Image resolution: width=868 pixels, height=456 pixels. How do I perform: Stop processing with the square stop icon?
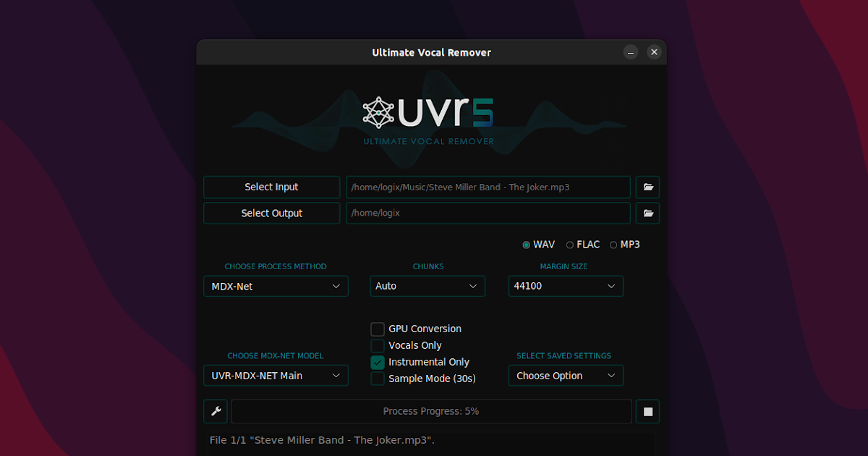pos(647,411)
